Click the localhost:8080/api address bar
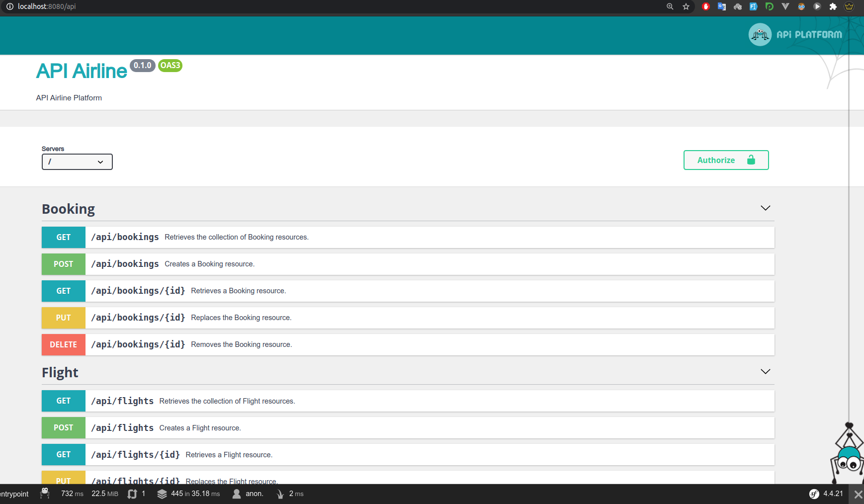 (x=47, y=6)
